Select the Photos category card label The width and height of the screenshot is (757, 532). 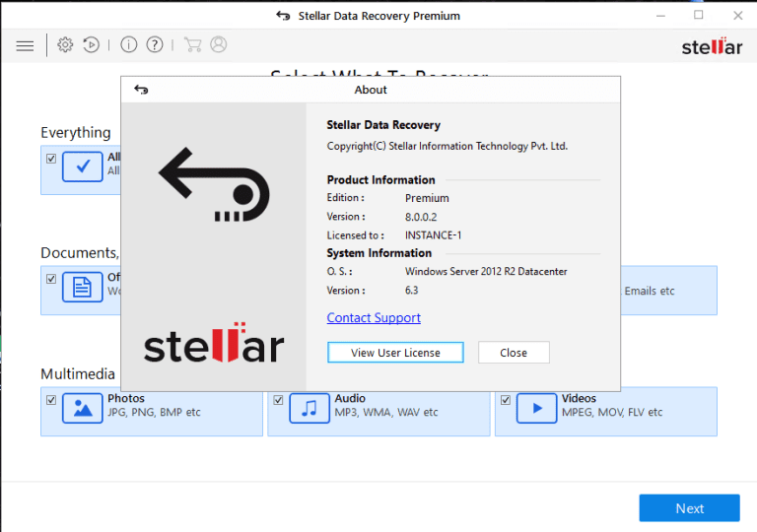tap(126, 398)
